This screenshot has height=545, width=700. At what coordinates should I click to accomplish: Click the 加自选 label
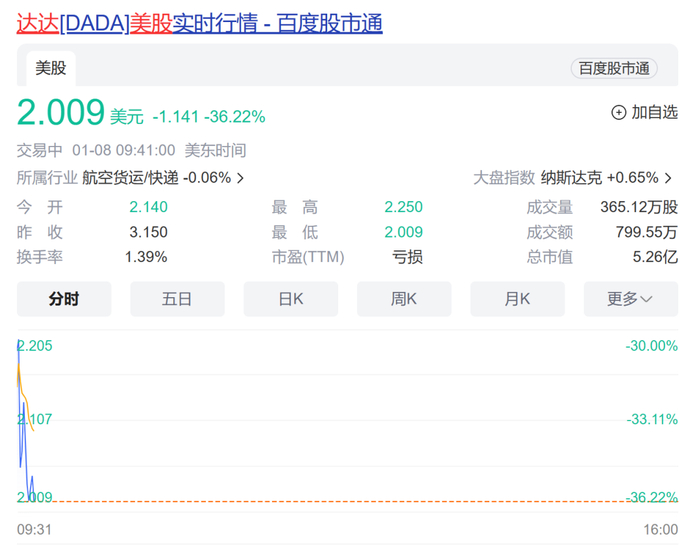click(x=654, y=112)
